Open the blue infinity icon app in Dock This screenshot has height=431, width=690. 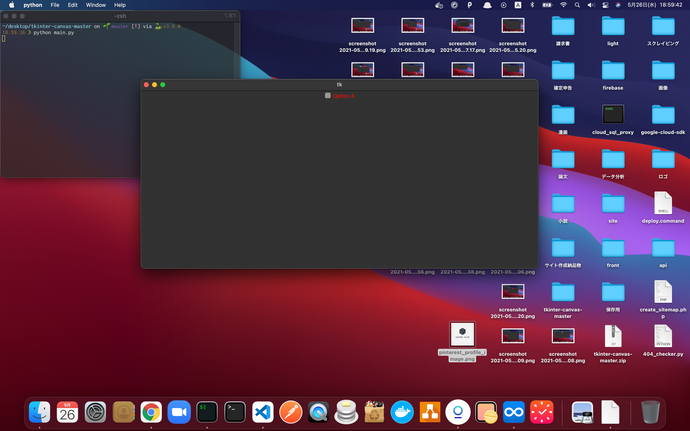[514, 412]
